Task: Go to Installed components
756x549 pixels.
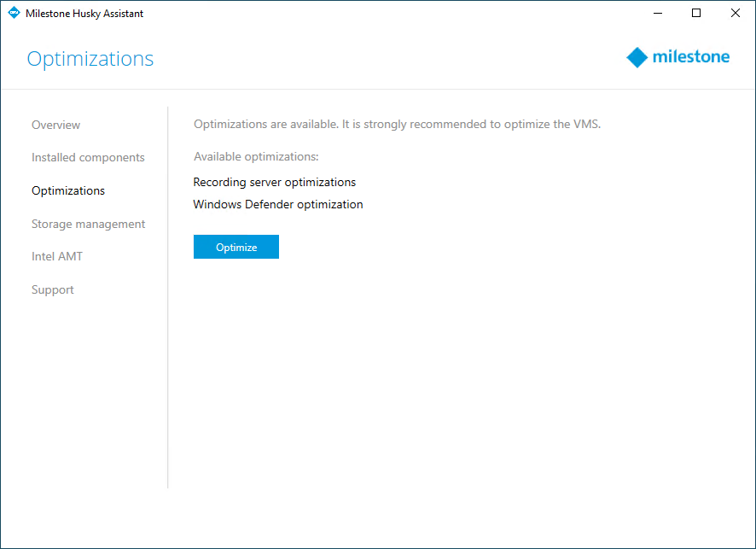Action: coord(88,158)
